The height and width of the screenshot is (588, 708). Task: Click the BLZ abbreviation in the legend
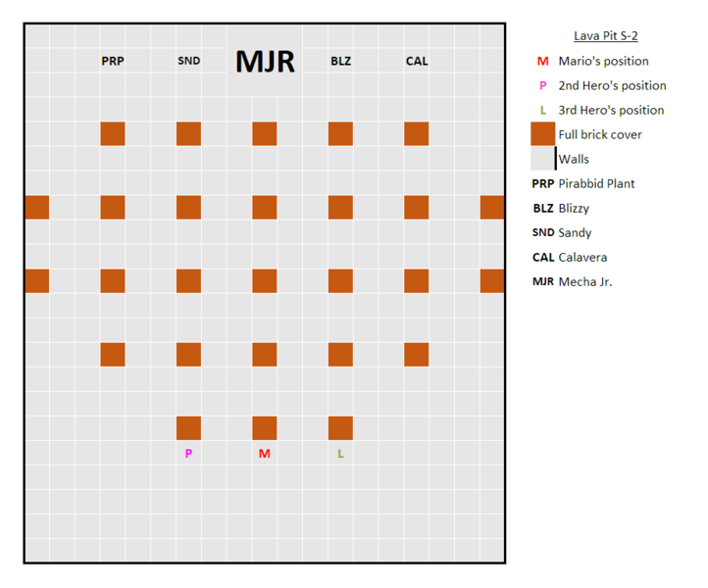[542, 208]
